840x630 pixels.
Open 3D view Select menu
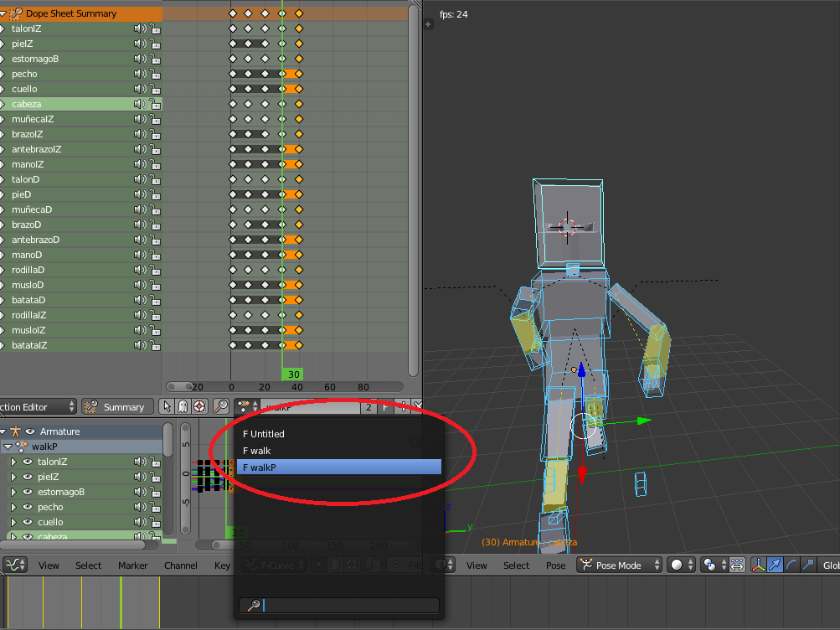(x=517, y=565)
